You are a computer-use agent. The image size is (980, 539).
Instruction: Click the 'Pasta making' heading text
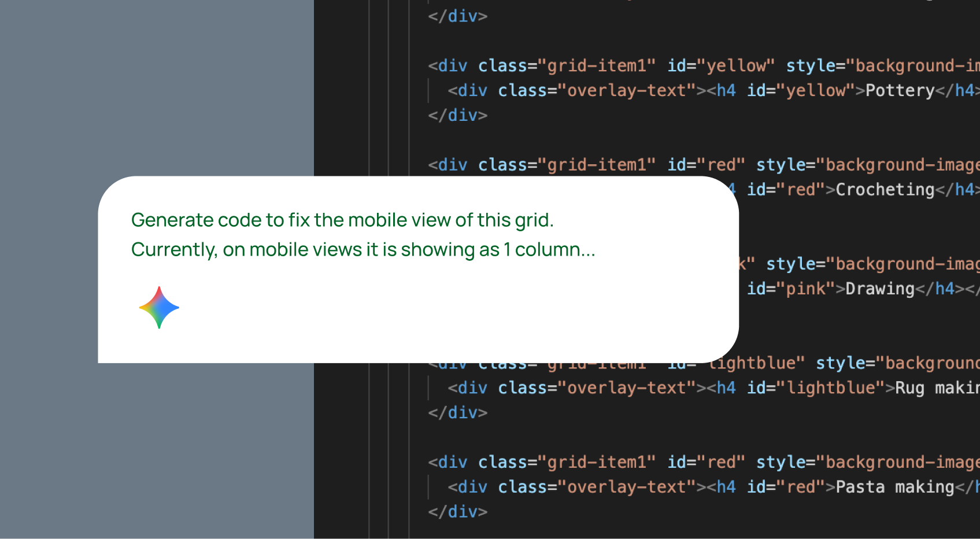pyautogui.click(x=894, y=487)
